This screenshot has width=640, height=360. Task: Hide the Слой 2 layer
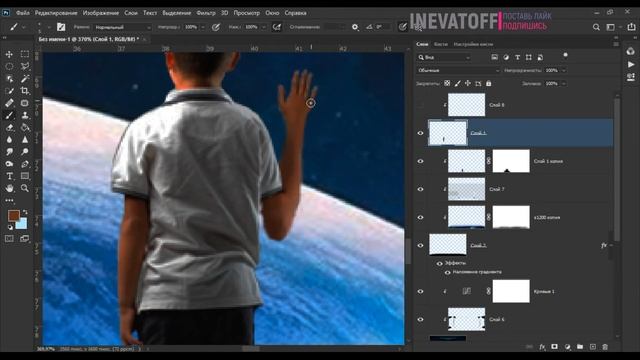tap(420, 245)
